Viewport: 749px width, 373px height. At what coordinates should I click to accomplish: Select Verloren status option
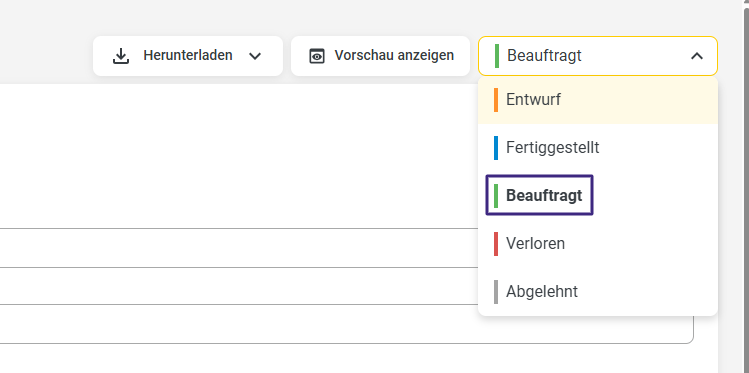(x=598, y=244)
